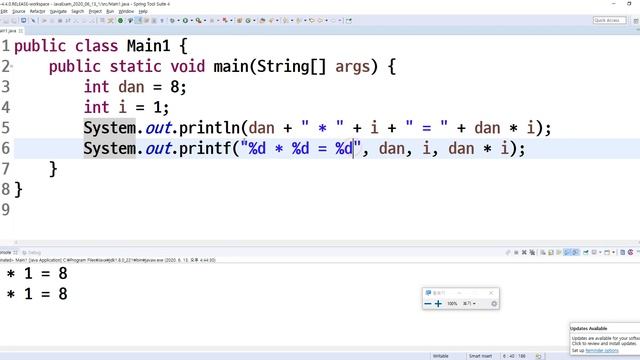This screenshot has height=360, width=640.
Task: Click the green circle toolbar icon
Action: coord(120,20)
